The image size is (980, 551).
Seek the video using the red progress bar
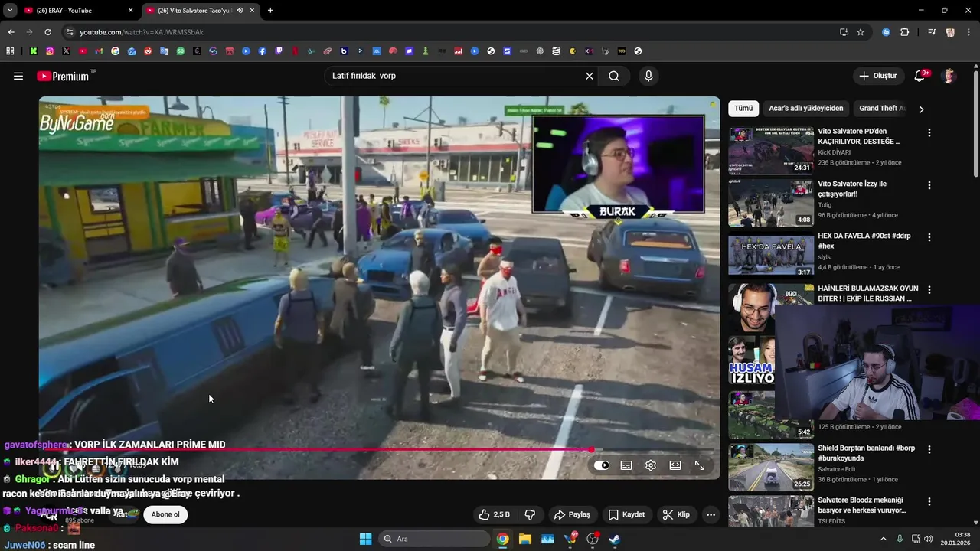click(x=379, y=450)
